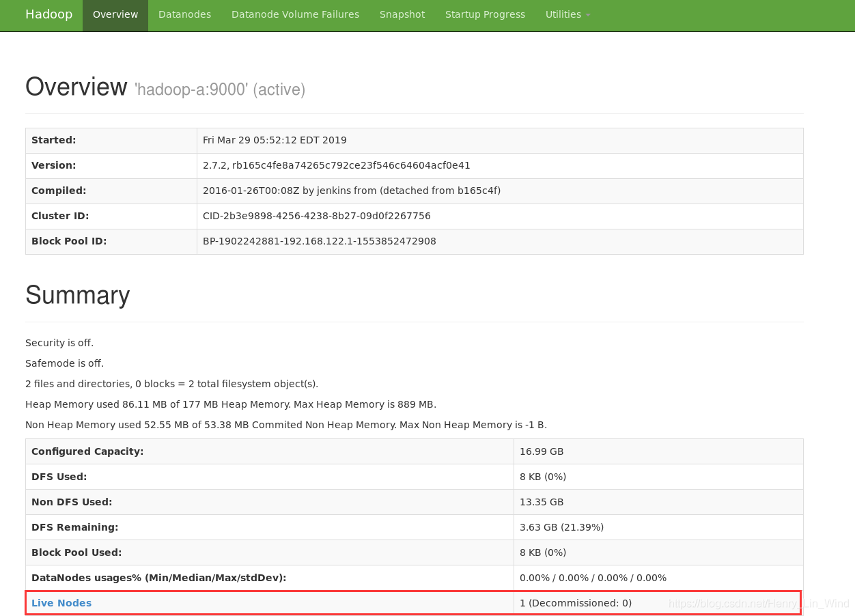Open the Startup Progress tab
This screenshot has height=616, width=855.
coord(485,15)
